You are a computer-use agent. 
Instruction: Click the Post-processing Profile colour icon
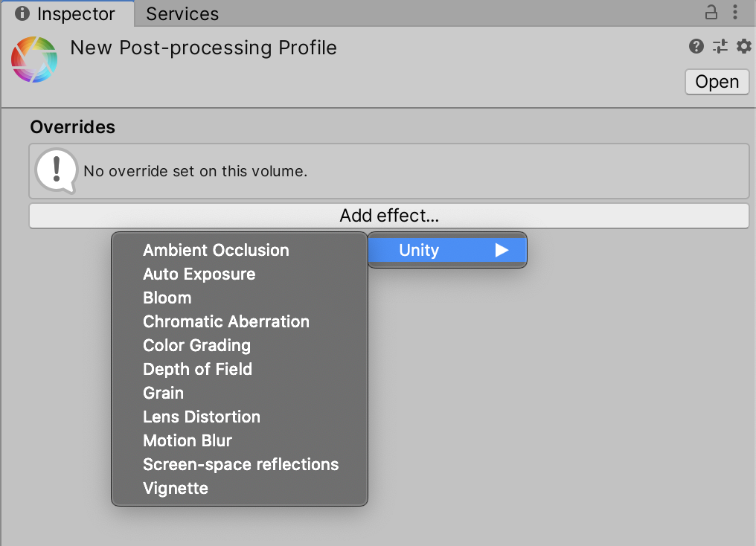coord(34,60)
